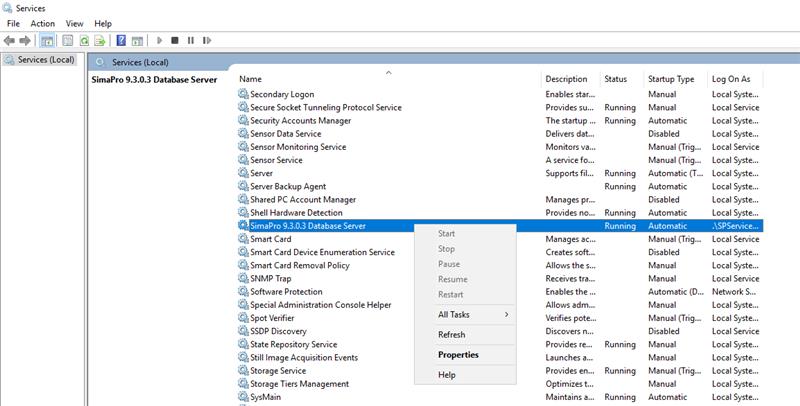Click the gear icon beside Sensor Data Service

tap(243, 134)
